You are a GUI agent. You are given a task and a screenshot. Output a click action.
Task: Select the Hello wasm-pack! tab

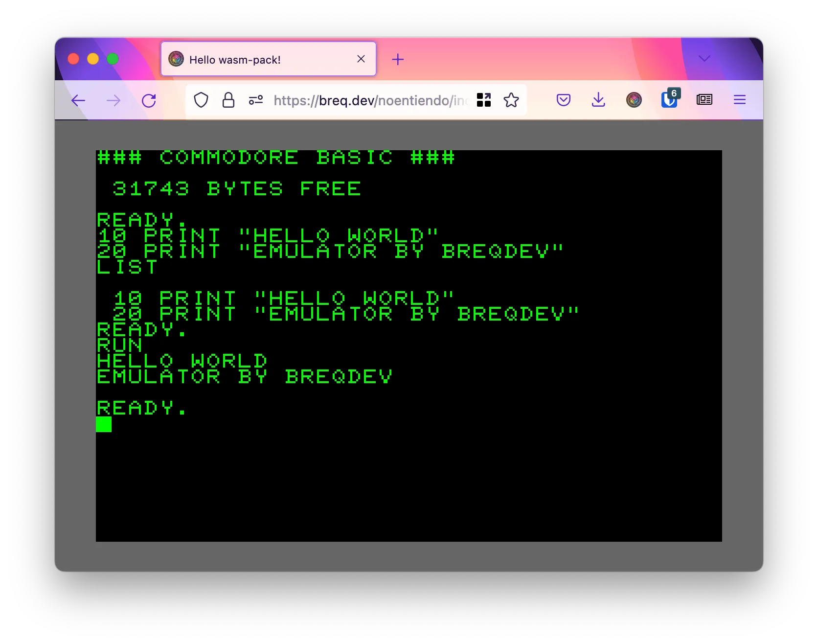[269, 59]
